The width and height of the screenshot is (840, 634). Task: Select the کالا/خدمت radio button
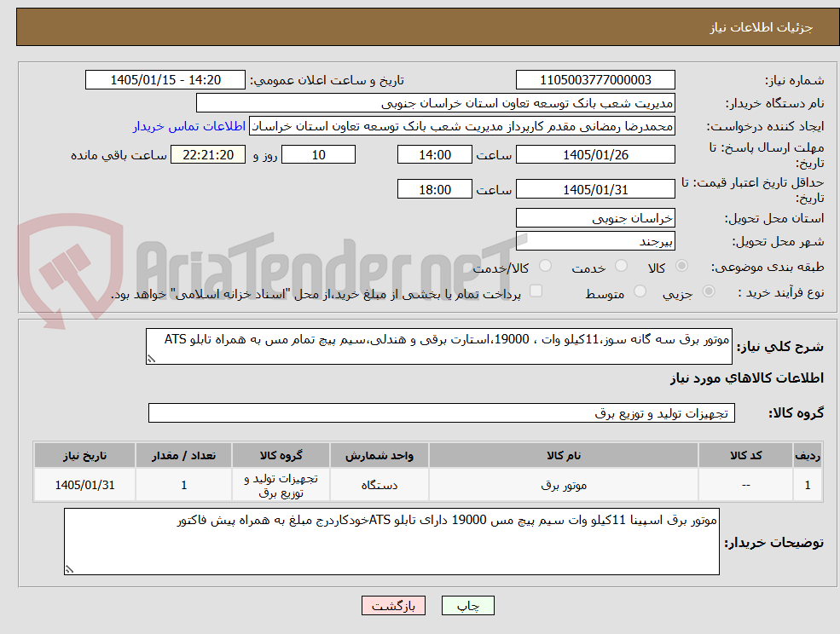[545, 266]
